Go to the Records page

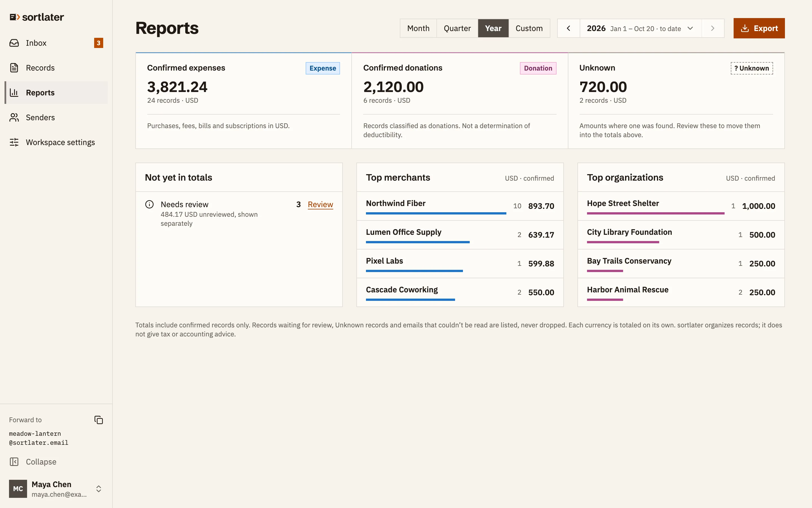56,68
